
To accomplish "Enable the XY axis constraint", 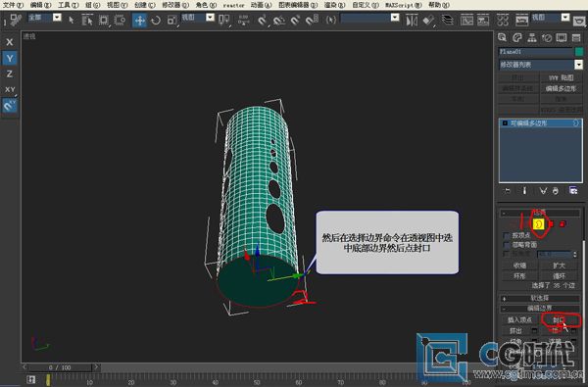I will click(x=10, y=89).
